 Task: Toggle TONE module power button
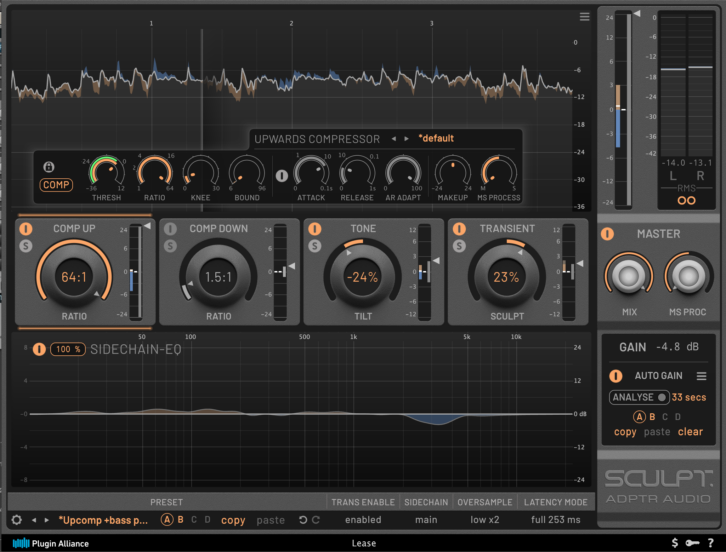(315, 229)
